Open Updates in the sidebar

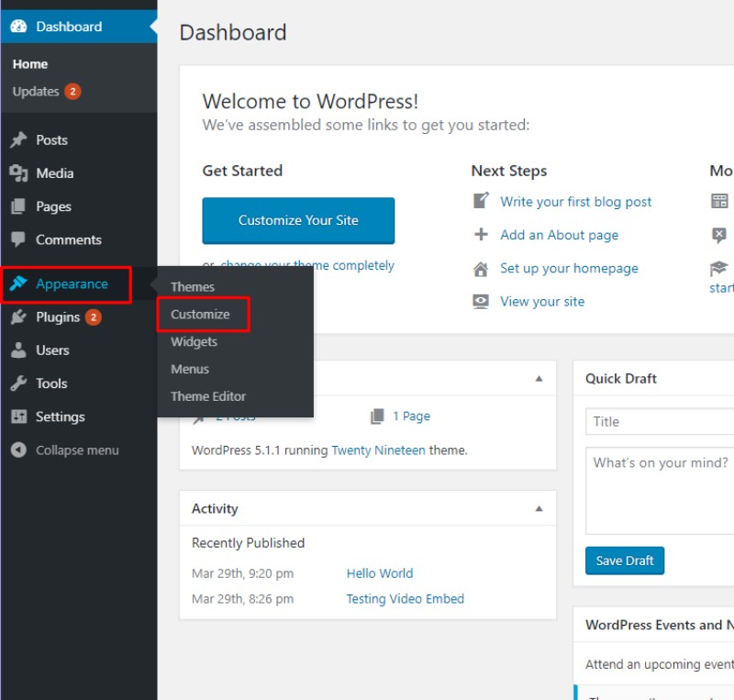point(36,92)
